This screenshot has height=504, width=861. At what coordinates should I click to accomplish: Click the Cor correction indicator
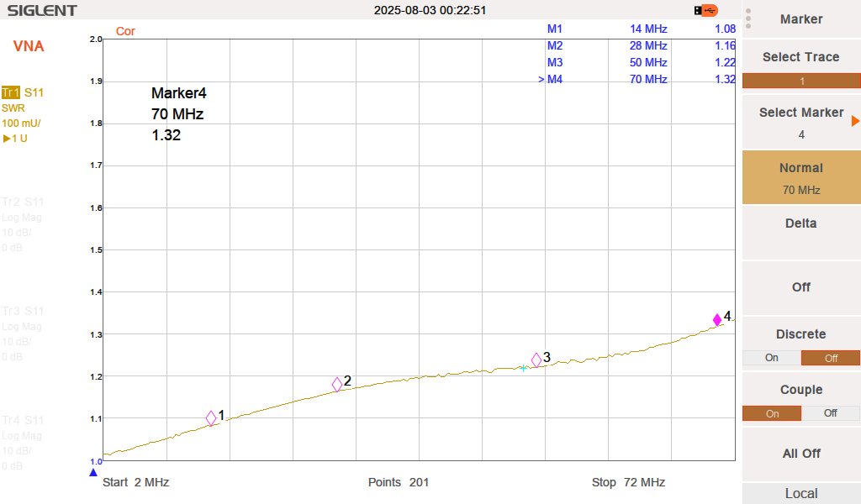coord(125,31)
